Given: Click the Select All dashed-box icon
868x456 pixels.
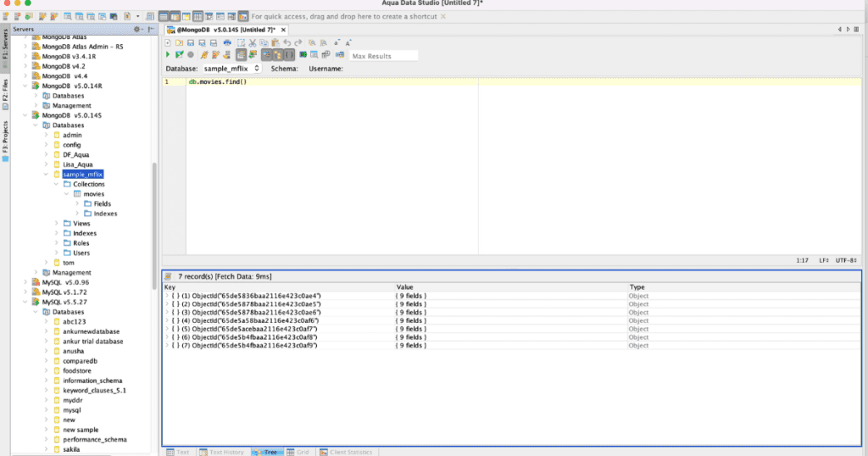Looking at the screenshot, I should coord(241,42).
